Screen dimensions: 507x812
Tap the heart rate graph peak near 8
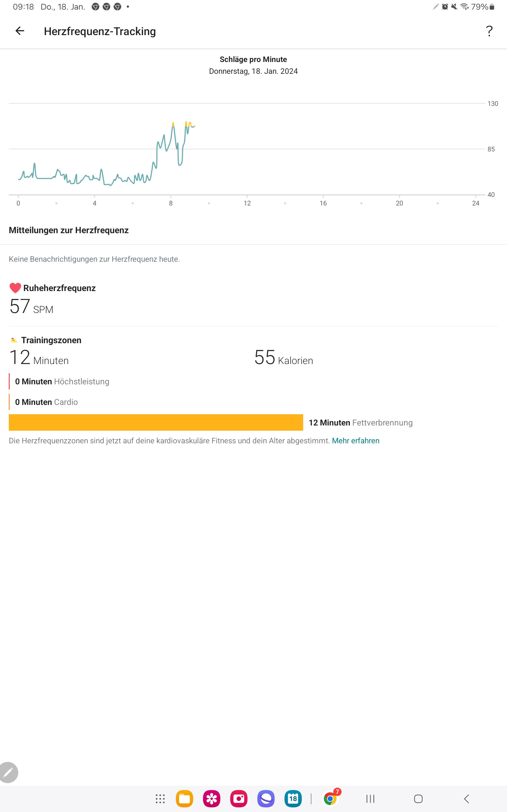coord(173,124)
